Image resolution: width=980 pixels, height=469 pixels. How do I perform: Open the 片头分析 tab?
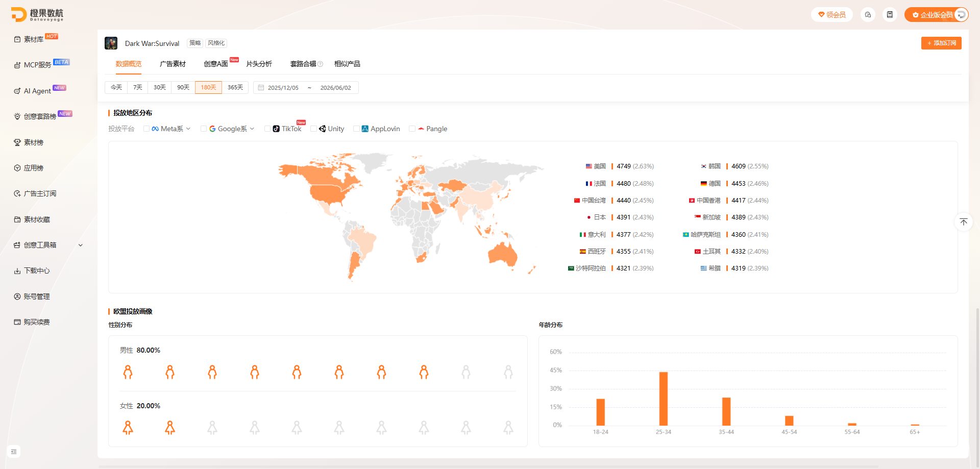pos(259,64)
